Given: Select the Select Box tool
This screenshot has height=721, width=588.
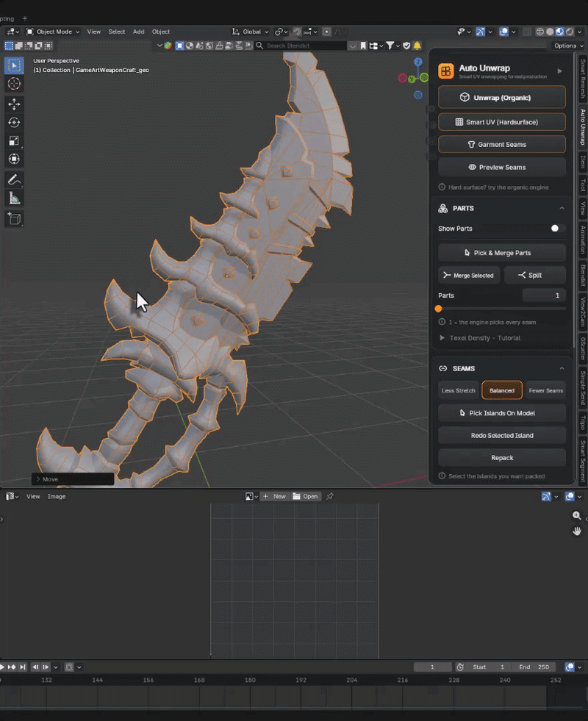Looking at the screenshot, I should [x=14, y=65].
